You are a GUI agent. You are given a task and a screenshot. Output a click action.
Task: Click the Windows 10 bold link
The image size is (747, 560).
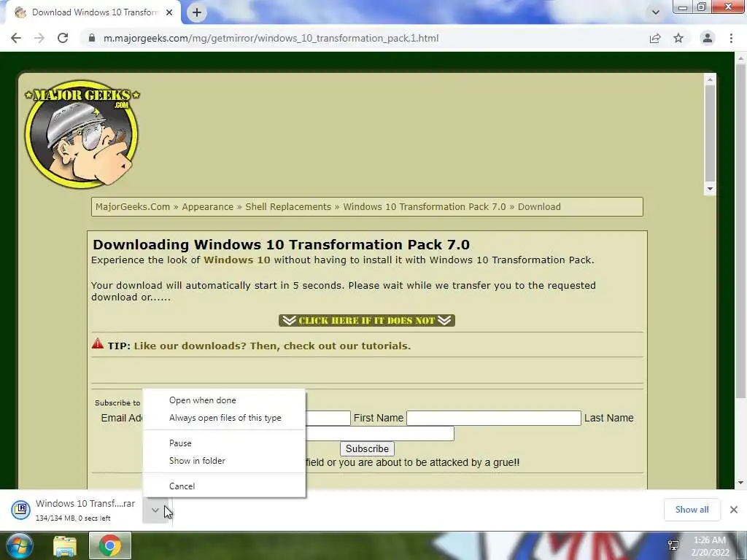(237, 260)
